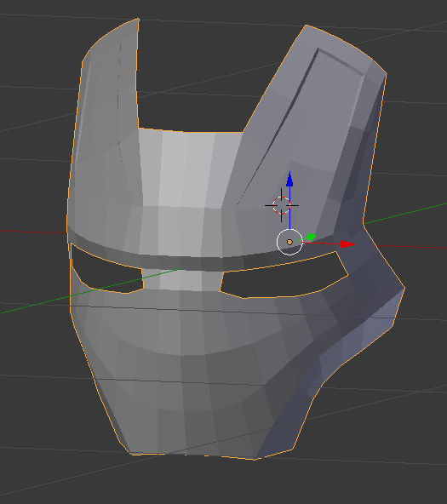Click the white circle at the gizmo center
The width and height of the screenshot is (447, 504).
[289, 242]
